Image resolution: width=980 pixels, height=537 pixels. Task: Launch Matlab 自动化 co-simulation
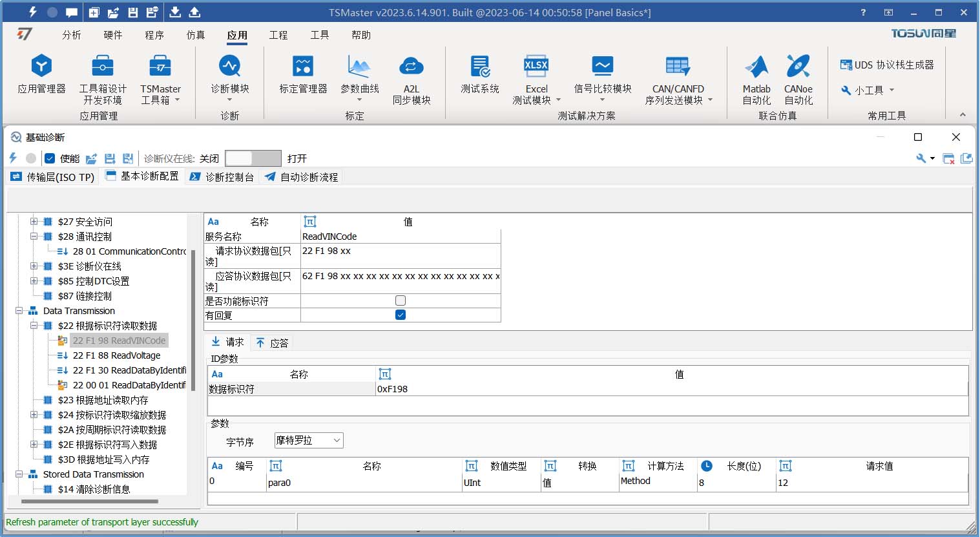(756, 79)
